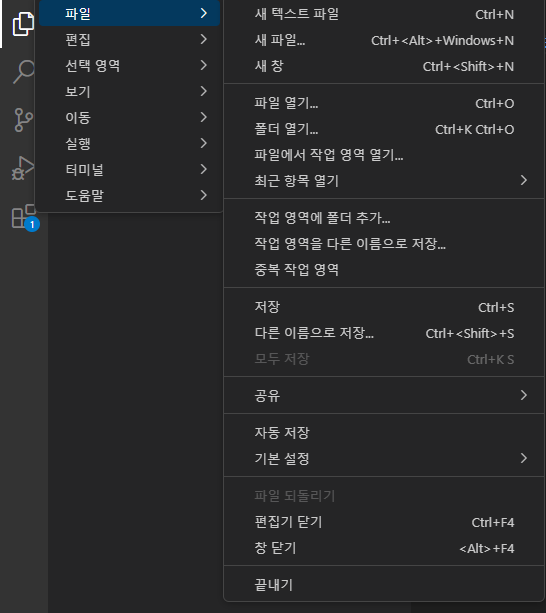Open the 보기 menu
The width and height of the screenshot is (546, 613).
coord(129,91)
